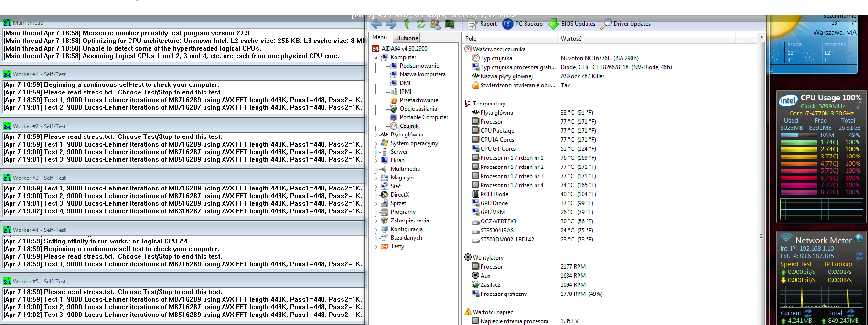Click Speed Test in Network Meter
The height and width of the screenshot is (325, 868).
pos(796,264)
